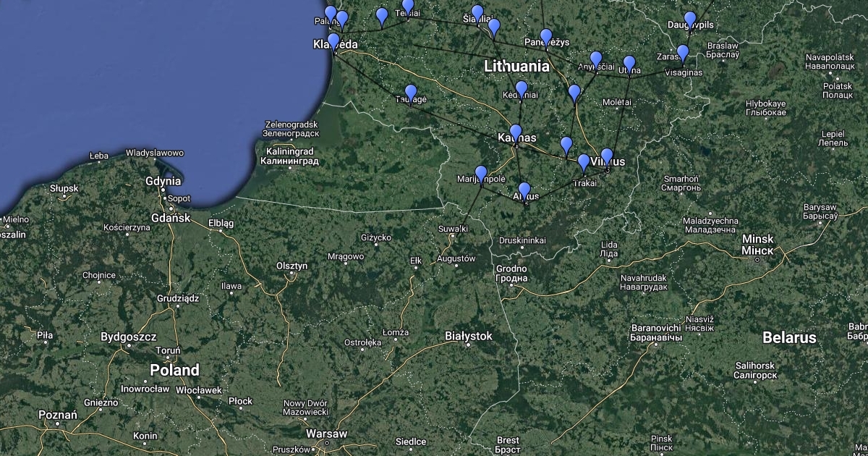Open the Marijampolė marker
Image resolution: width=868 pixels, height=456 pixels.
(x=481, y=174)
